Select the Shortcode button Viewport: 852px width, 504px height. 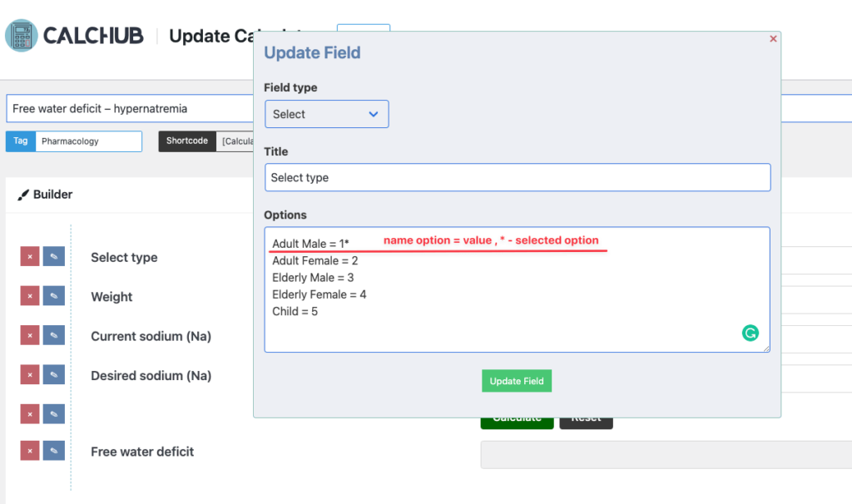186,141
